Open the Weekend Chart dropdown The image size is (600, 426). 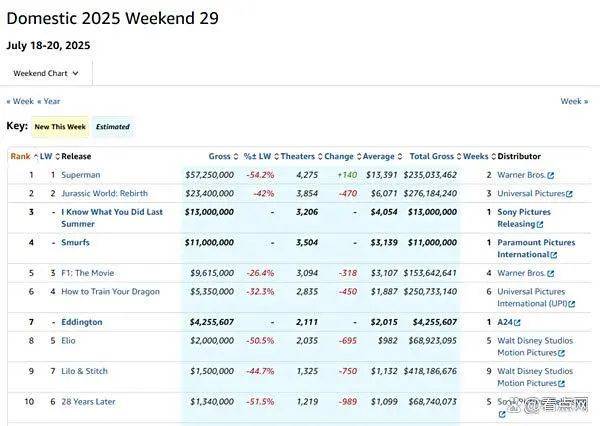coord(46,73)
